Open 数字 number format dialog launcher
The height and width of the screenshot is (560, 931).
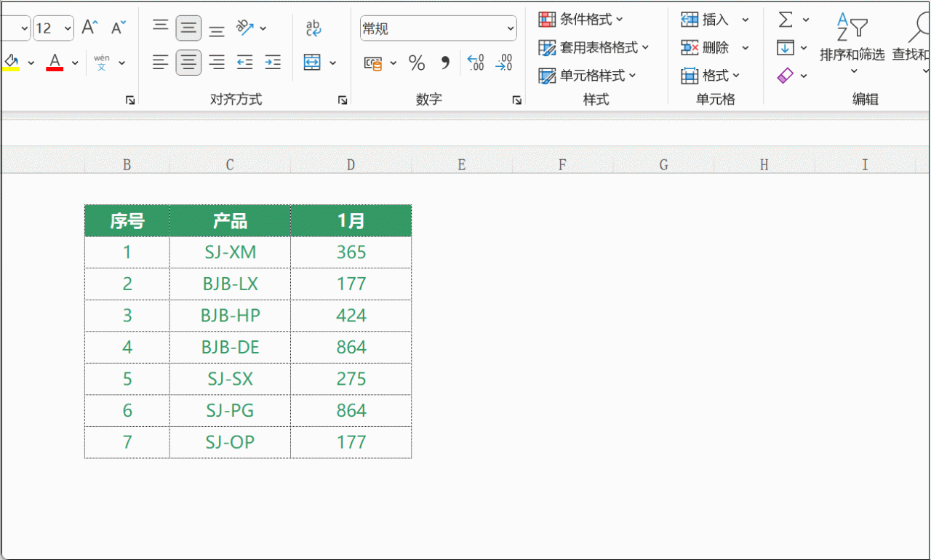[516, 100]
